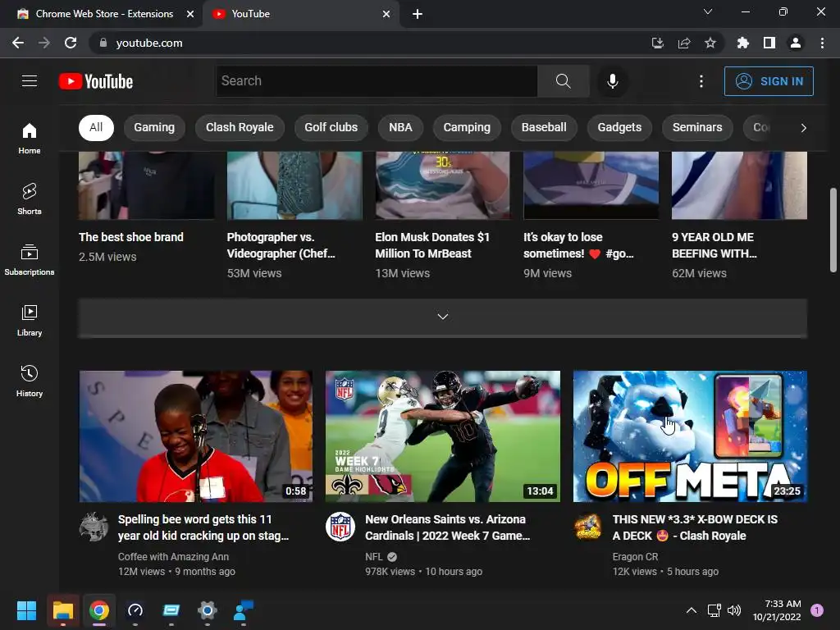Open Coffee with Amazing Ann channel avatar
The image size is (840, 630).
pos(94,527)
